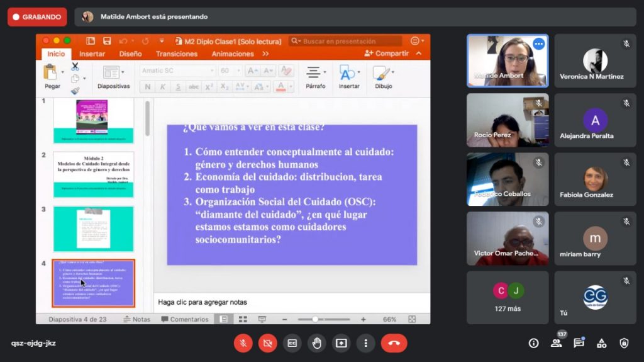Viewport: 644px width, 362px height.
Task: Open the Diseño ribbon tab
Action: 130,54
